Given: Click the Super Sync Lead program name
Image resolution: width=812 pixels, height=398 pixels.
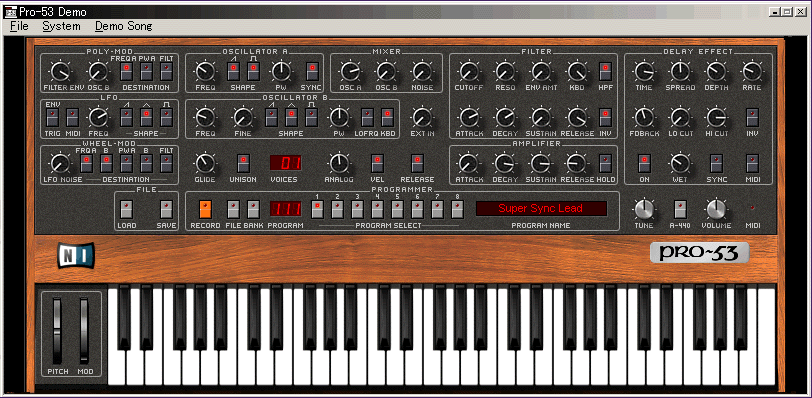Looking at the screenshot, I should 541,209.
